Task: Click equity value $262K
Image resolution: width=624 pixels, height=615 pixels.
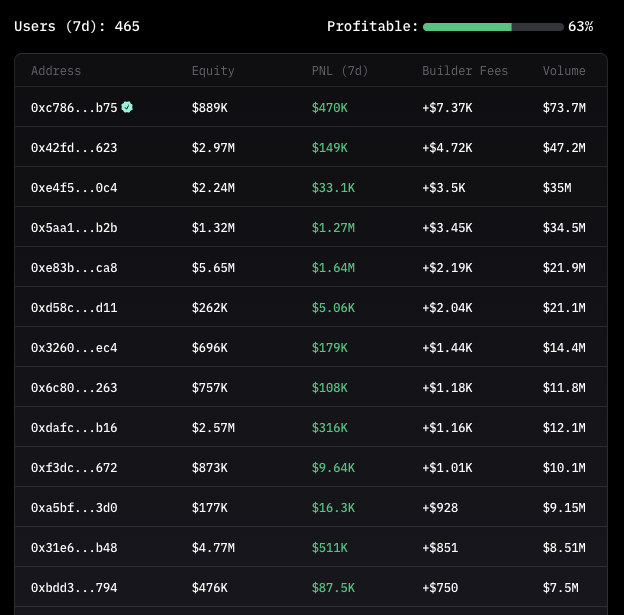Action: pos(210,308)
